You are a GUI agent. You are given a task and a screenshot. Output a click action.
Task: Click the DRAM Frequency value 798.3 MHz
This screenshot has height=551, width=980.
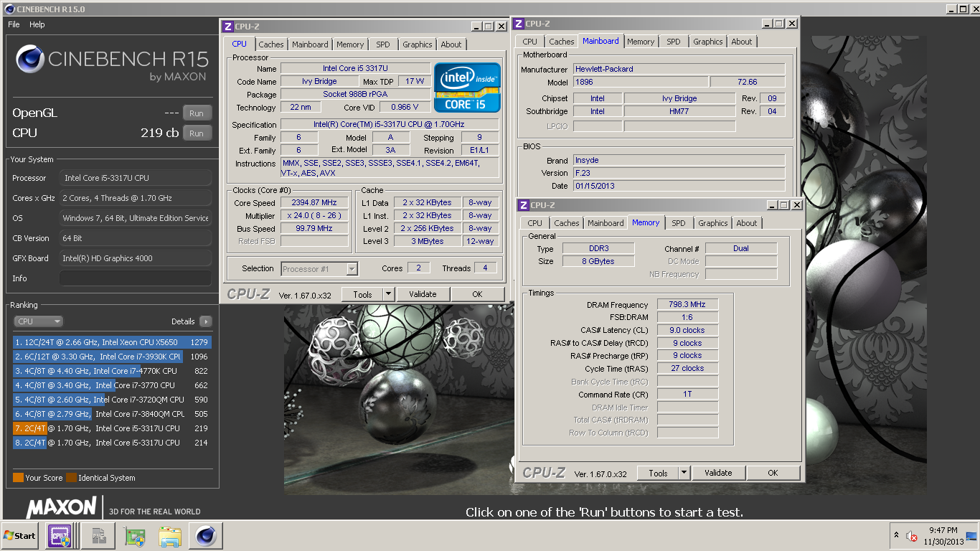(687, 304)
